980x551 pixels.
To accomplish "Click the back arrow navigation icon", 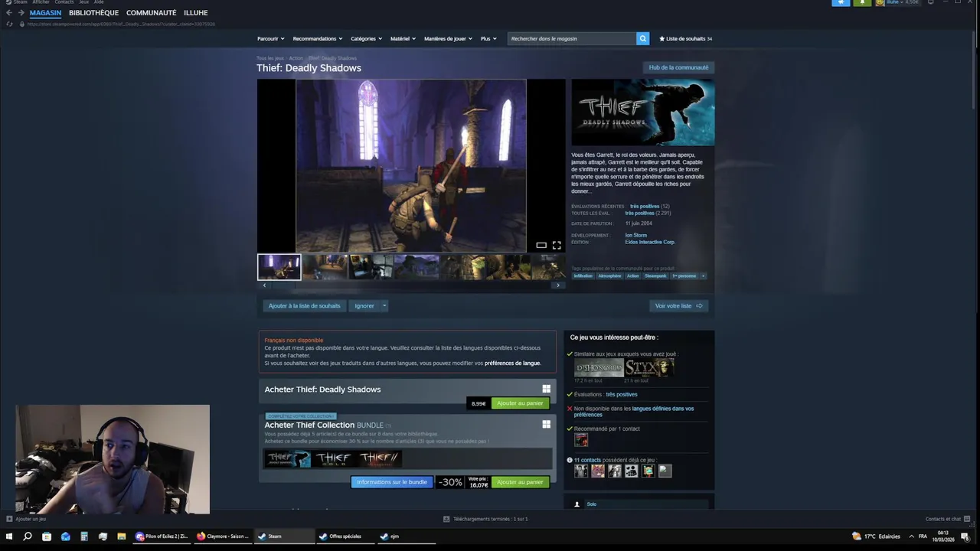I will click(x=9, y=13).
